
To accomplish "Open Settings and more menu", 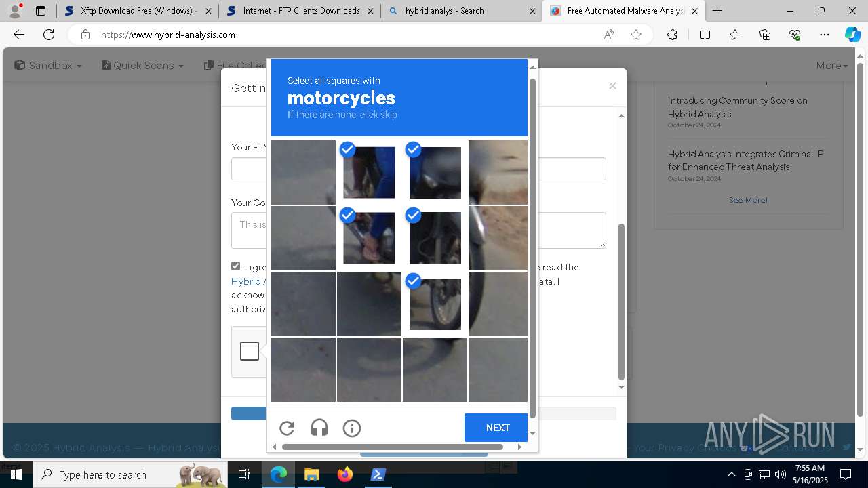I will pyautogui.click(x=825, y=35).
